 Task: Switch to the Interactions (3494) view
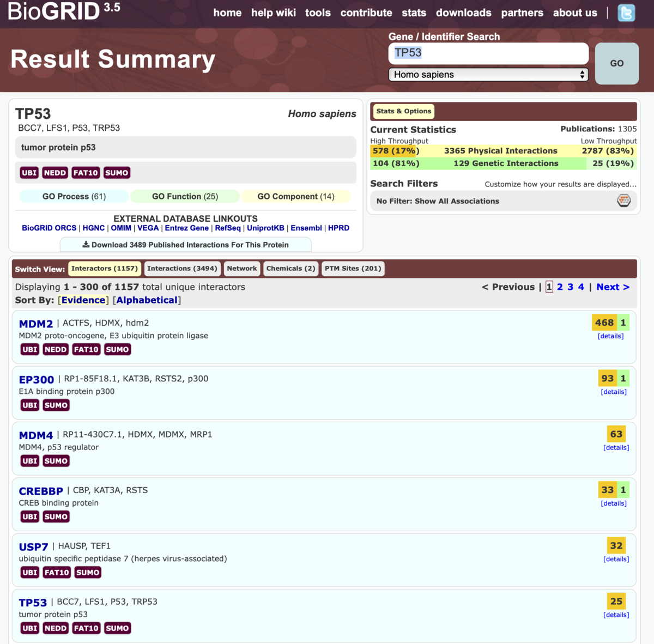(x=182, y=268)
